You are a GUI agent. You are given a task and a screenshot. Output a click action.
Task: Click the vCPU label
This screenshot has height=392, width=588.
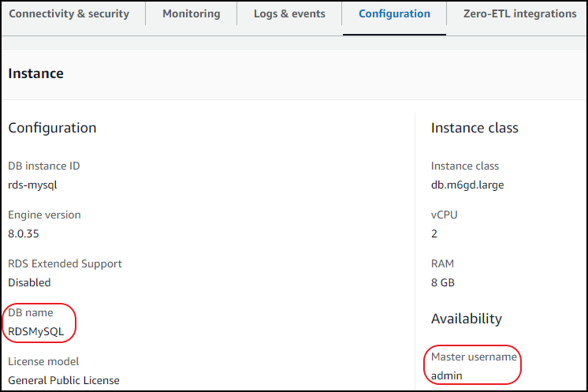(x=445, y=215)
